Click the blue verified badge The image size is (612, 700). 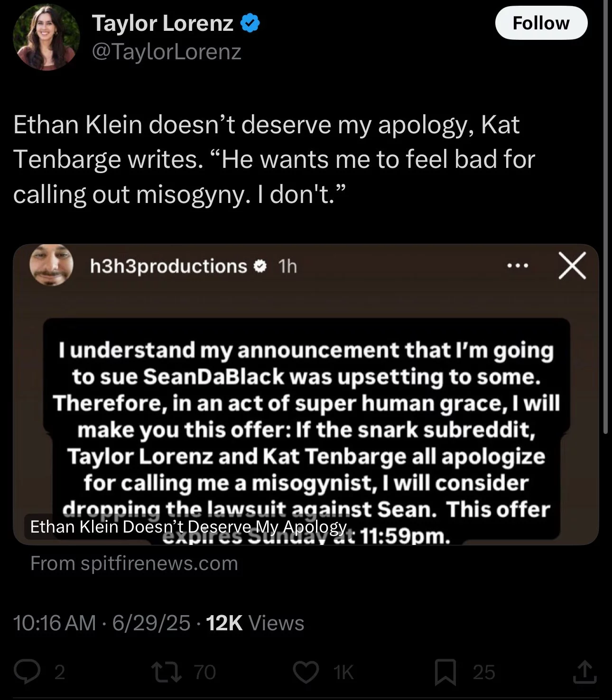tap(250, 23)
